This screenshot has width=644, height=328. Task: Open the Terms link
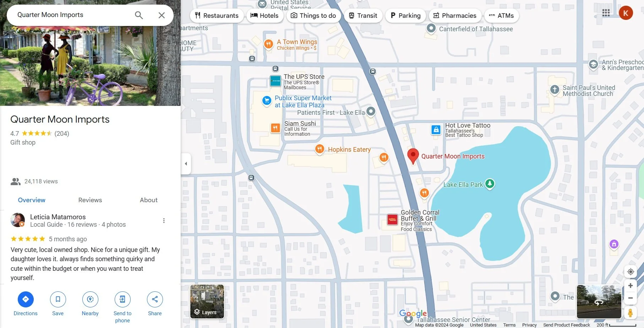click(x=509, y=325)
